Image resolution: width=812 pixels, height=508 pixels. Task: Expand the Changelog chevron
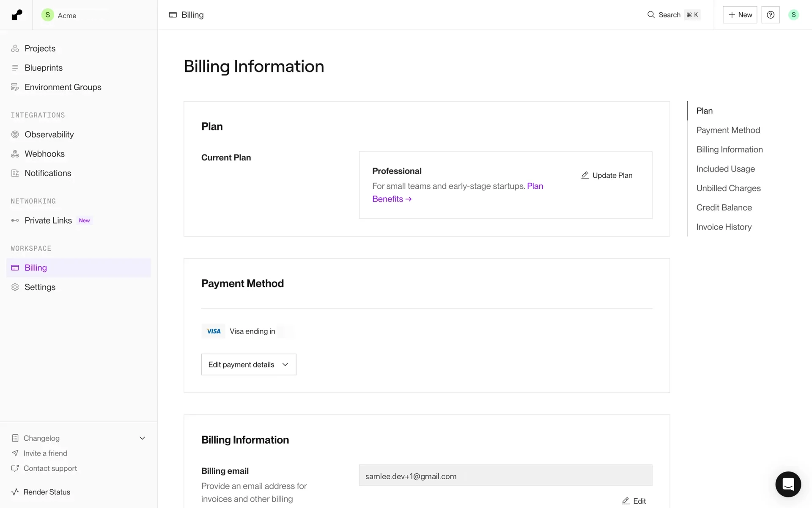pos(143,438)
